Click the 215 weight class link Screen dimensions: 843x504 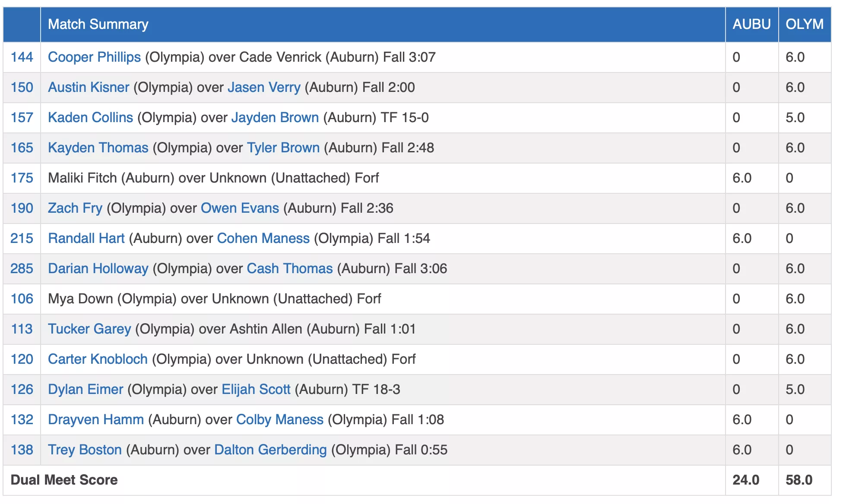[x=22, y=238]
